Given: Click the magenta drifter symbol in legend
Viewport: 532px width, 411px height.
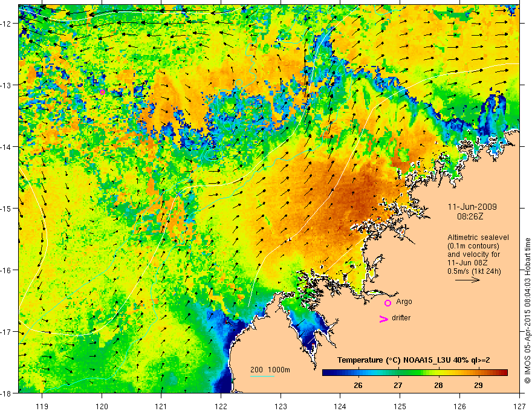Looking at the screenshot, I should [383, 319].
